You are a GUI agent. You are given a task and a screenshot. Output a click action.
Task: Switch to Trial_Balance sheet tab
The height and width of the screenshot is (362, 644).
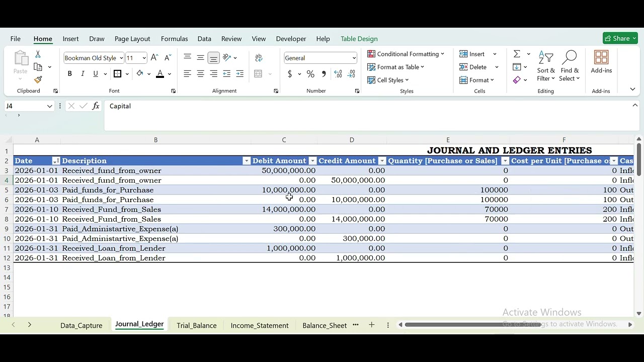pos(197,325)
